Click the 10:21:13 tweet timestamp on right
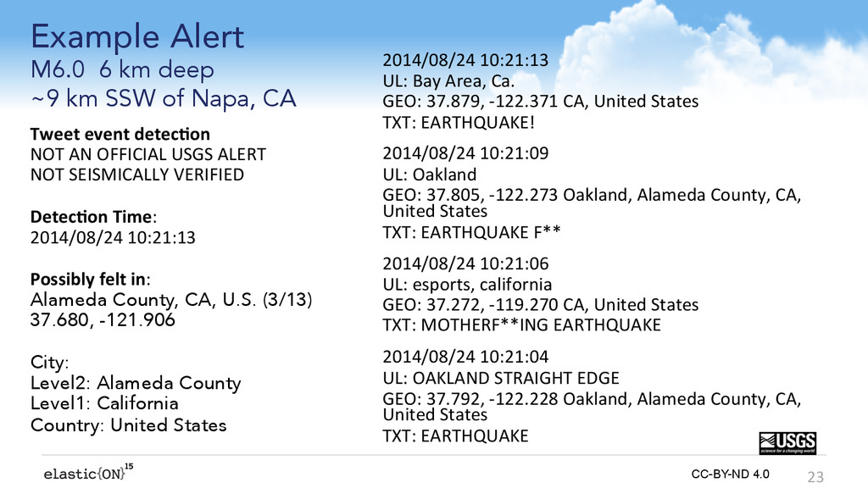 click(465, 60)
